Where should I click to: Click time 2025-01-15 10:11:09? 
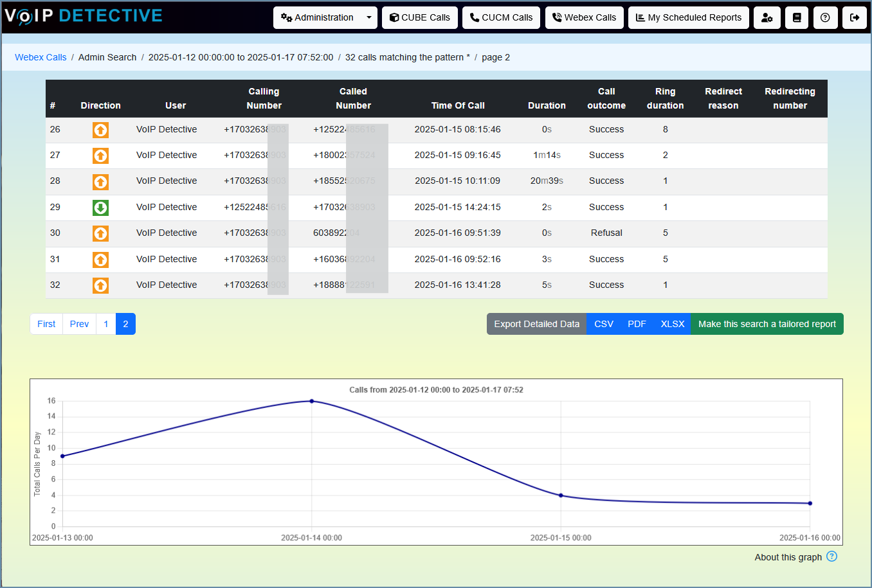tap(457, 181)
